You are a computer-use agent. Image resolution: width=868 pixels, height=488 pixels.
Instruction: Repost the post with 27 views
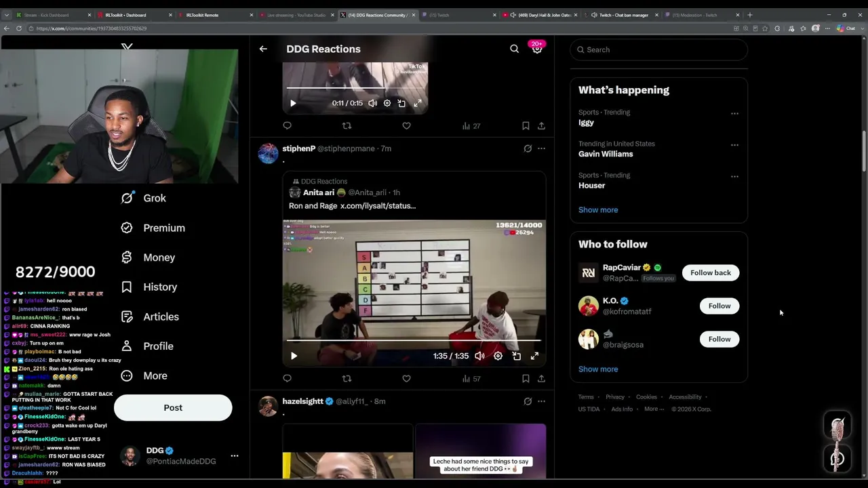click(x=347, y=125)
